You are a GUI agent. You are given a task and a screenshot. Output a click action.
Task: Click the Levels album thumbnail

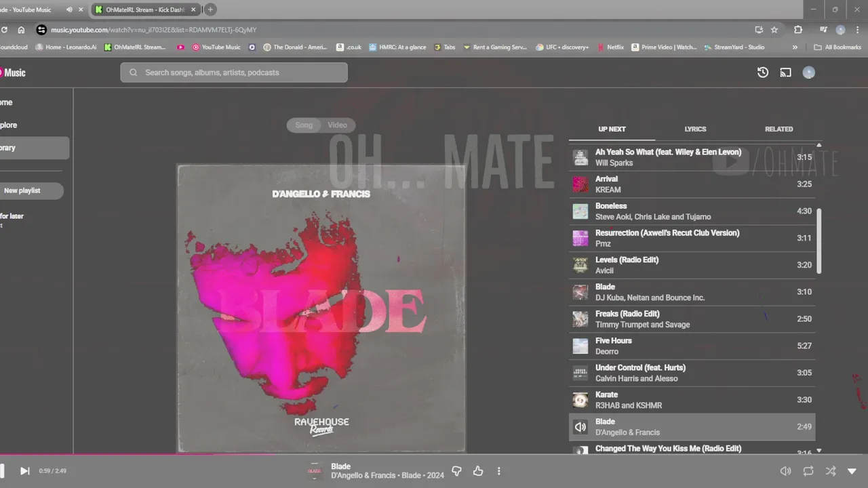coord(580,265)
